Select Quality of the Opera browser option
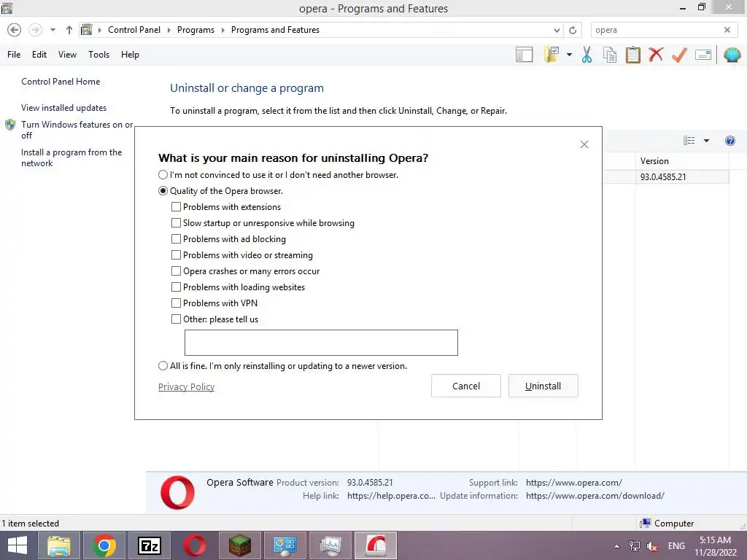747x560 pixels. pos(163,191)
